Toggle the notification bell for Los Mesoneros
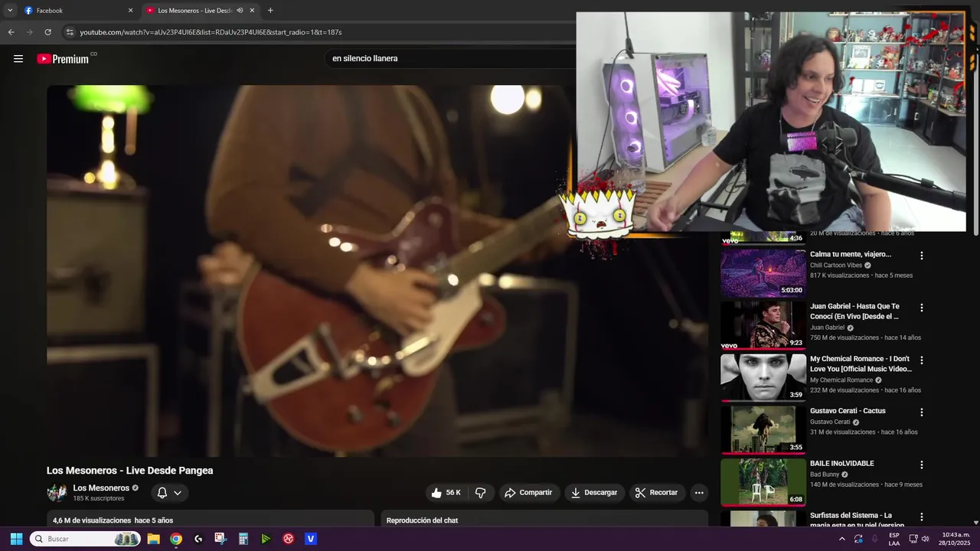Viewport: 980px width, 551px height. (162, 493)
